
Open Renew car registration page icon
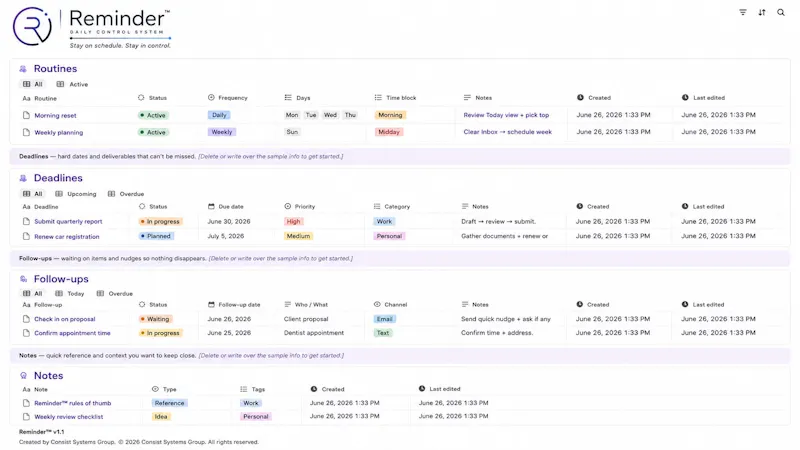tap(26, 236)
